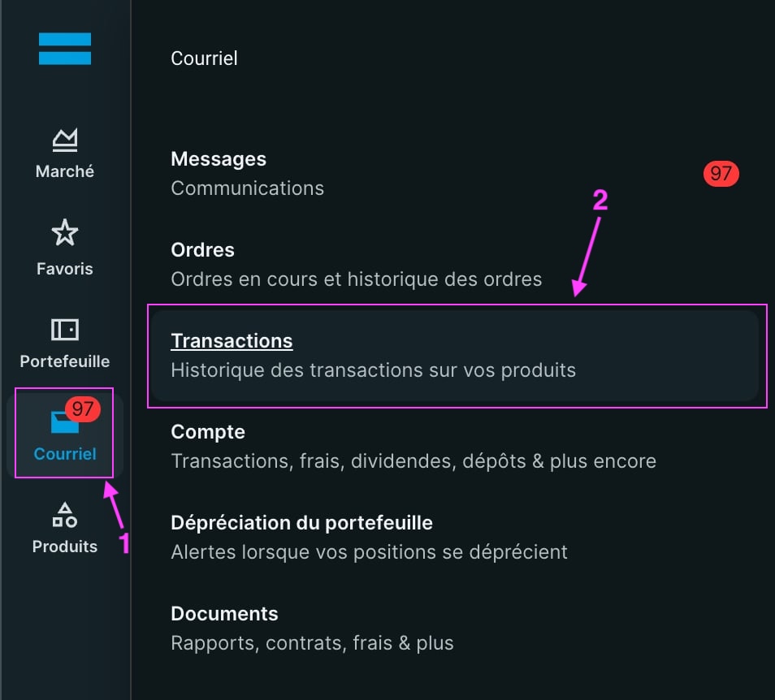
Task: Click the Courriel envelope icon
Action: (x=63, y=422)
